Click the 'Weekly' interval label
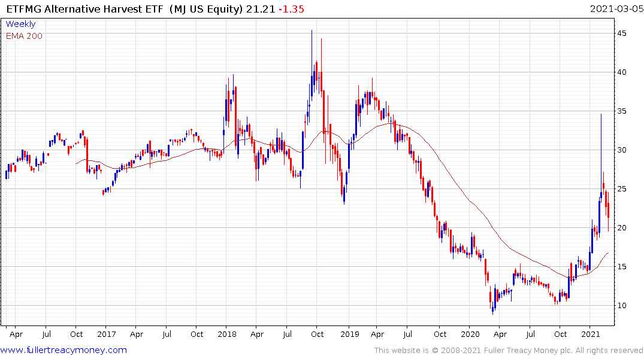The width and height of the screenshot is (644, 359). tap(20, 24)
